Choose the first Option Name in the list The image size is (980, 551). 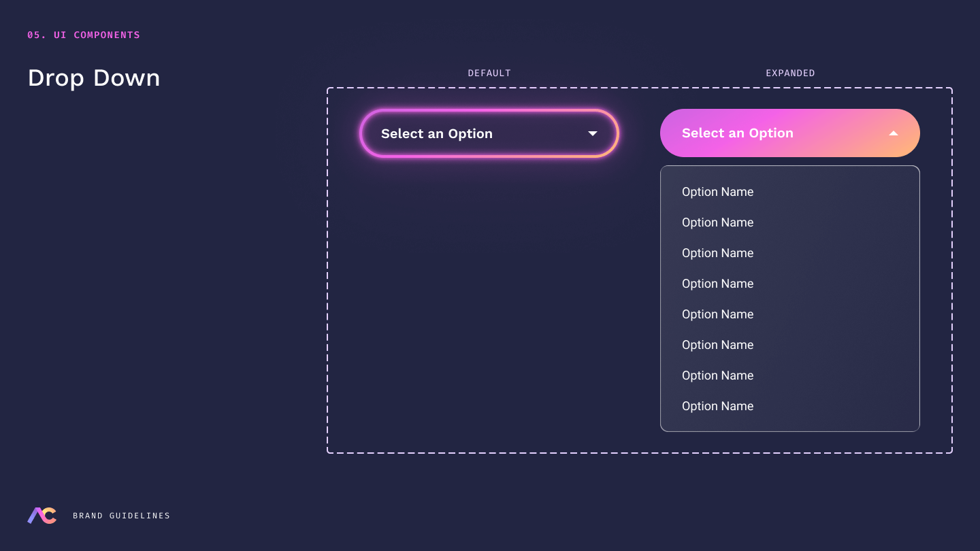point(718,192)
